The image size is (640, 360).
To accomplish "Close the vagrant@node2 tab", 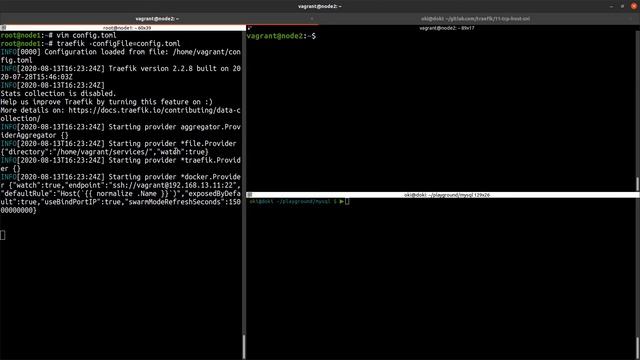I will pos(312,19).
